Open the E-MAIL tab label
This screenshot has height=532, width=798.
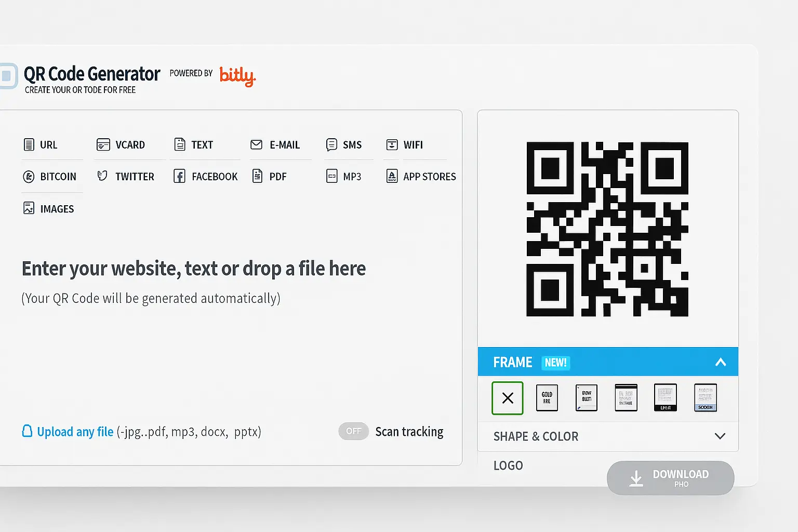pos(285,145)
